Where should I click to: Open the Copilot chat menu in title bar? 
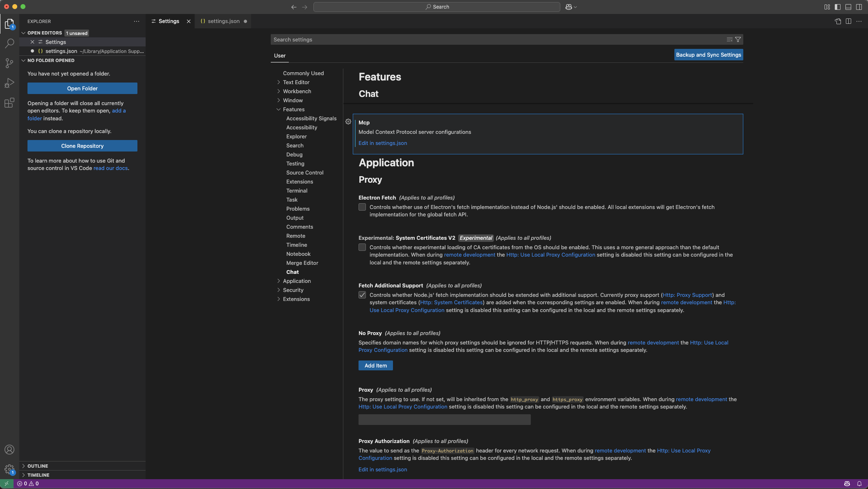[571, 7]
